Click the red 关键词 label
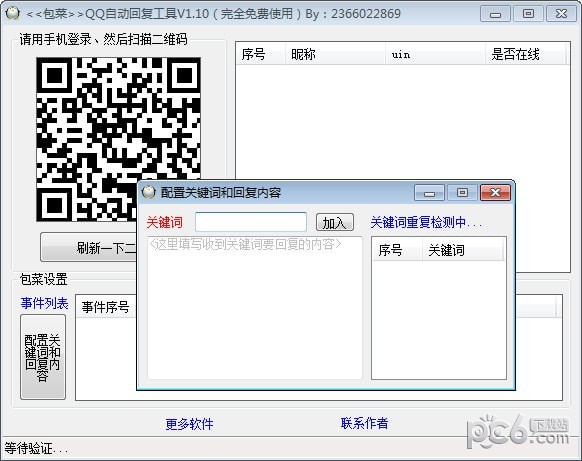Viewport: 582px width, 461px height. click(164, 222)
